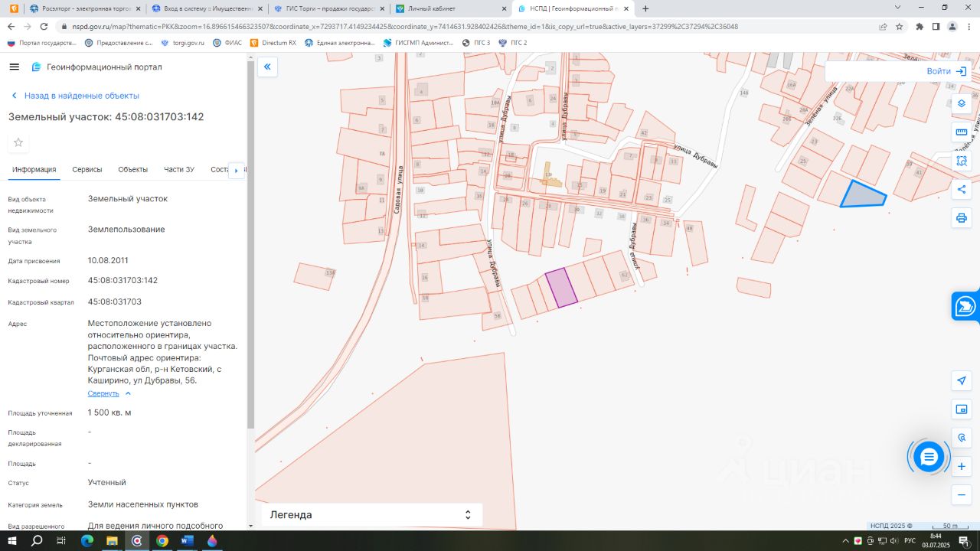The height and width of the screenshot is (551, 980).
Task: Click the share map icon
Action: pyautogui.click(x=962, y=190)
